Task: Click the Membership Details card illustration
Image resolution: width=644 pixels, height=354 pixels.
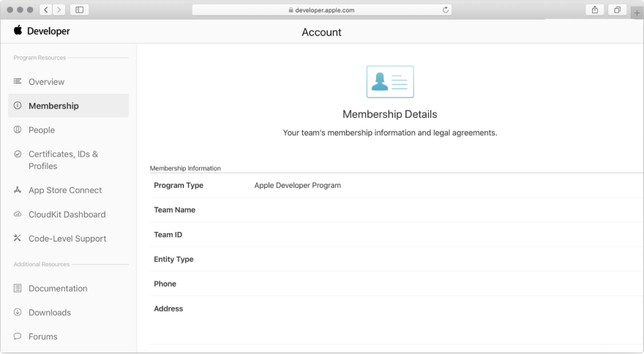Action: click(390, 82)
